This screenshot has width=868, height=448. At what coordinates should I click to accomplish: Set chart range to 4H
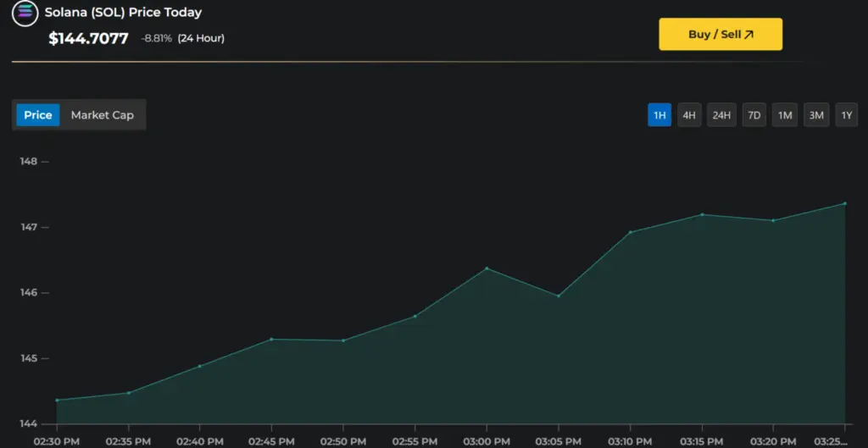click(x=689, y=115)
